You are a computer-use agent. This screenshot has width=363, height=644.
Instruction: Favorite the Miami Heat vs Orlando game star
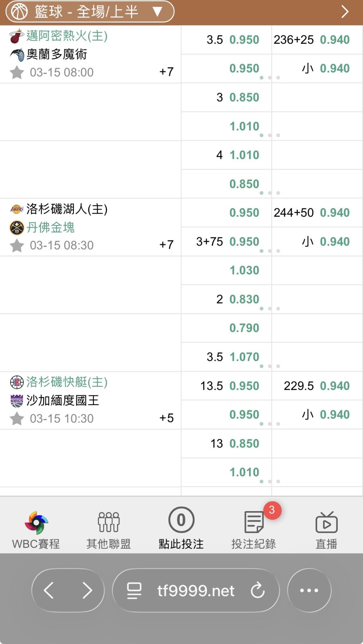click(x=17, y=72)
